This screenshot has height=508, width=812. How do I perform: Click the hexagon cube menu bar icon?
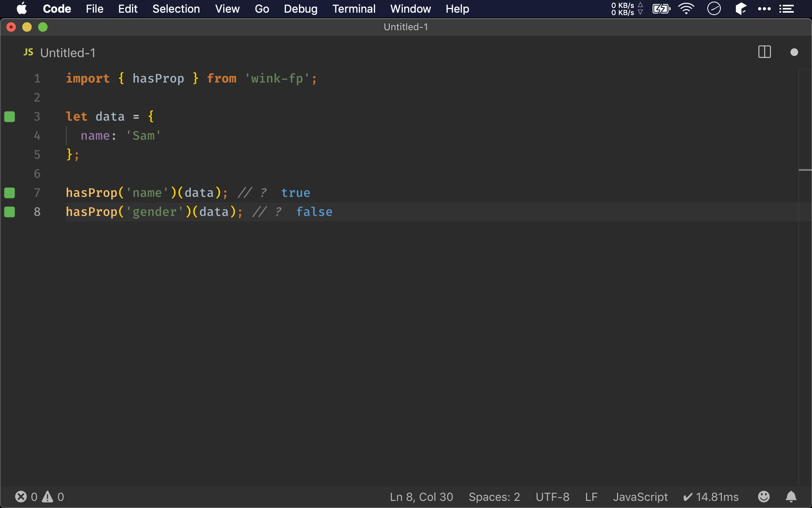[x=741, y=9]
